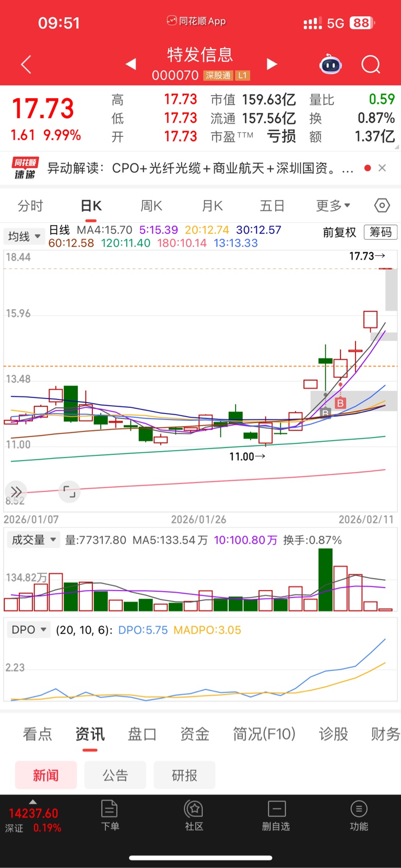
Task: Tap the 2026/01/26 date label
Action: tap(199, 520)
